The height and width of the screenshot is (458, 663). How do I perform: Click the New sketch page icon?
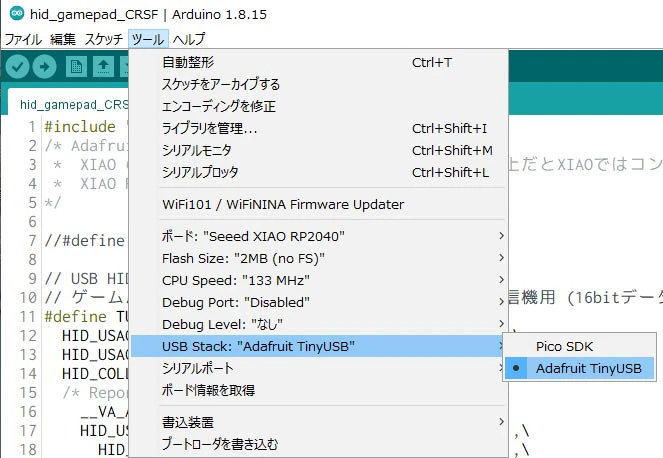click(76, 66)
